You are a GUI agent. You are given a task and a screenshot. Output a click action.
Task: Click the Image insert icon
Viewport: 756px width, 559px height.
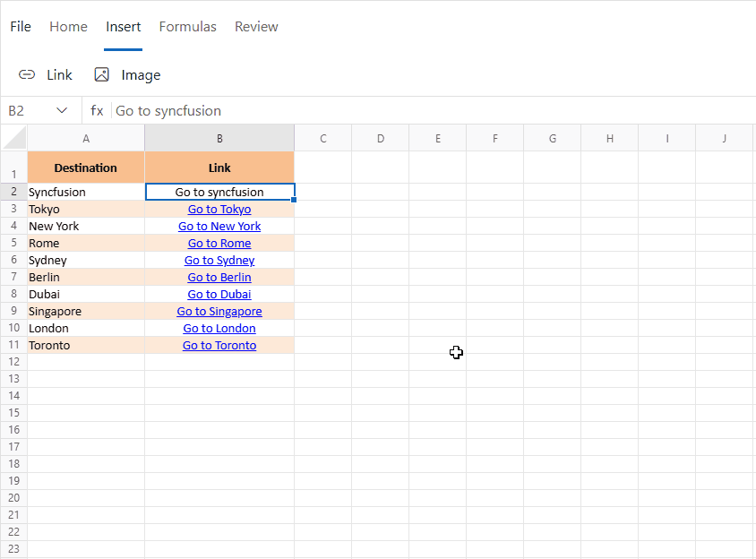click(x=102, y=75)
